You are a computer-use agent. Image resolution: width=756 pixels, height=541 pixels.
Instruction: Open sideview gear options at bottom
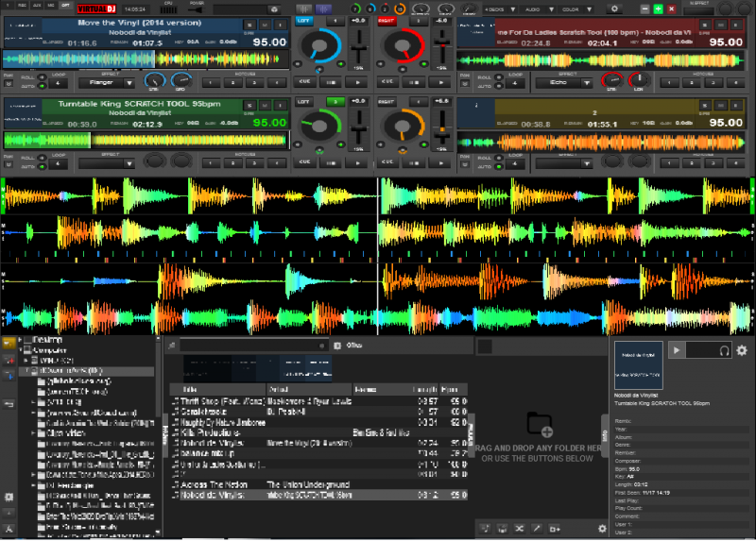tap(602, 529)
